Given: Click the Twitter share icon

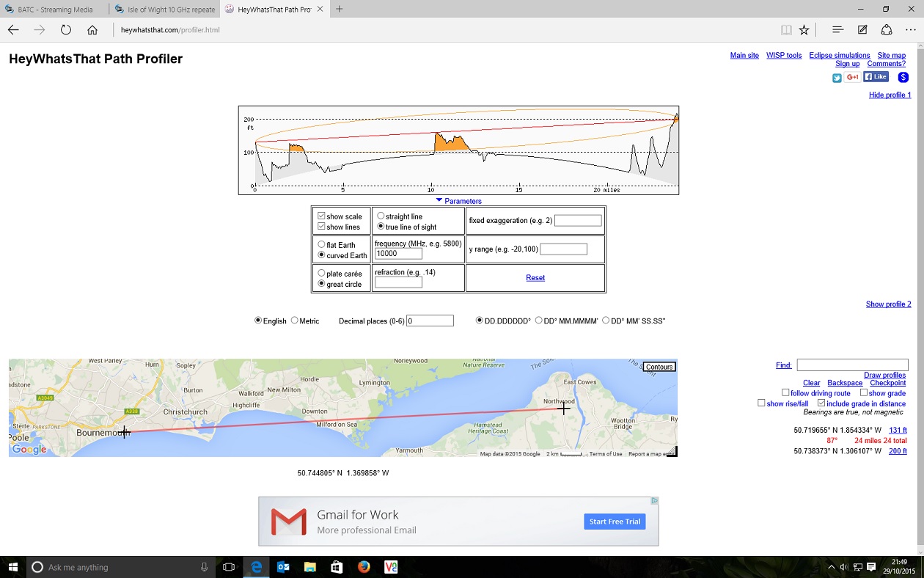Looking at the screenshot, I should tap(837, 78).
